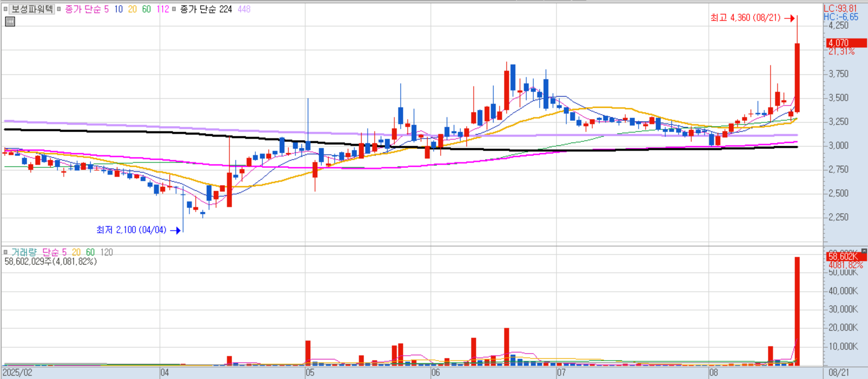Click the tallest red volume bar on 08/21
The width and height of the screenshot is (868, 379).
click(x=797, y=311)
